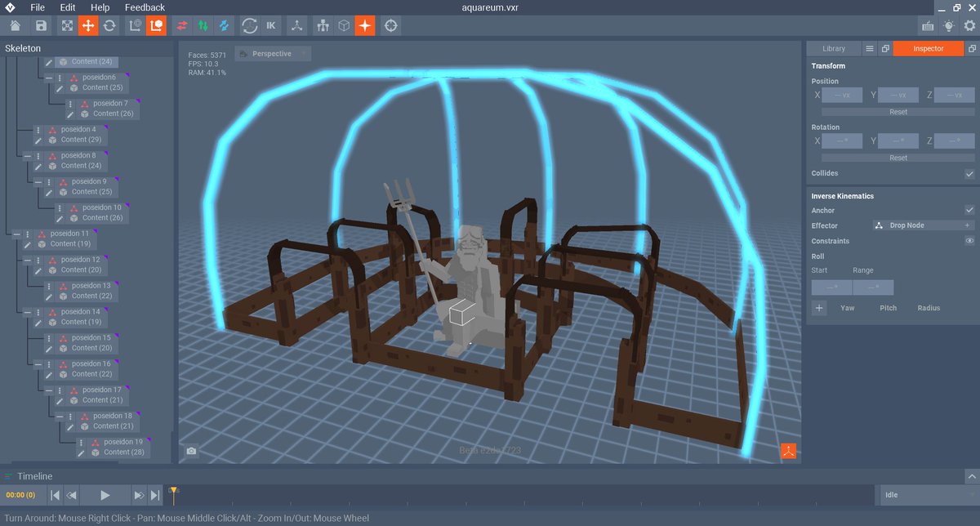980x526 pixels.
Task: Open the three-dot menu for poseidon 11
Action: (x=27, y=234)
